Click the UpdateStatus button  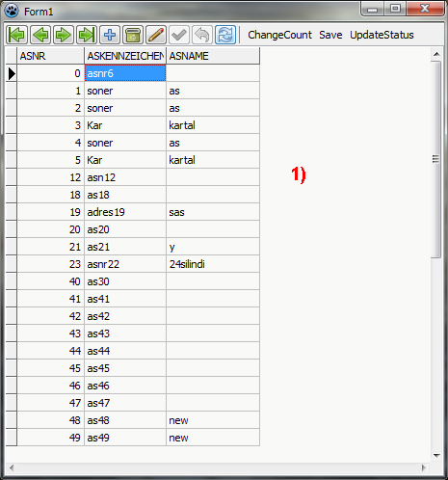coord(382,35)
